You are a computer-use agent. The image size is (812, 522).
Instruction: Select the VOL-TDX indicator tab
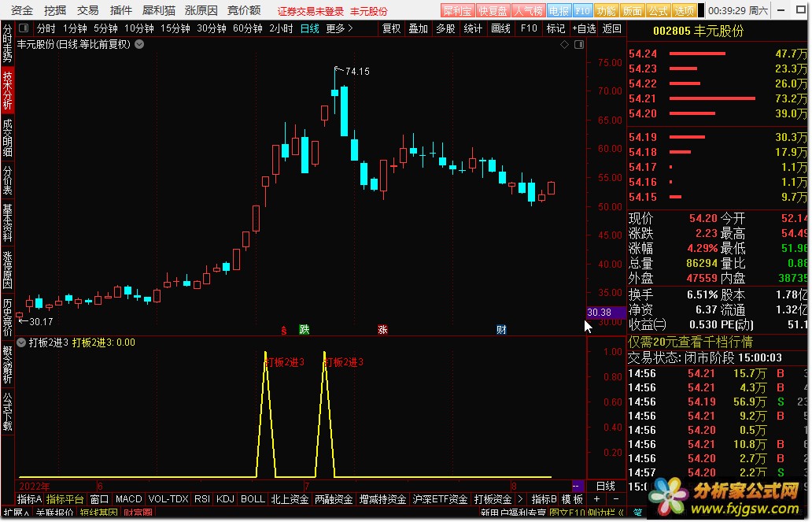pyautogui.click(x=168, y=499)
